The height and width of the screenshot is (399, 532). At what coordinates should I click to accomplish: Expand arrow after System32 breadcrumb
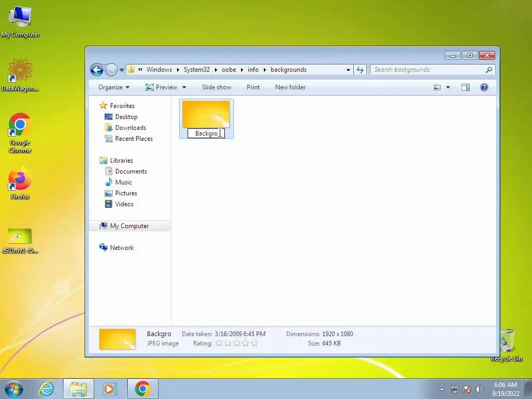[x=216, y=70]
